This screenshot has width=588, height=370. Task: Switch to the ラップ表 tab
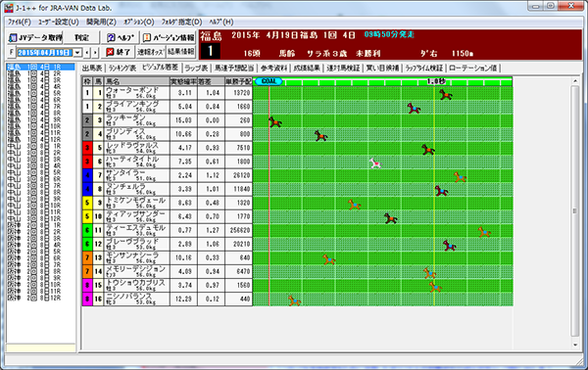[196, 69]
